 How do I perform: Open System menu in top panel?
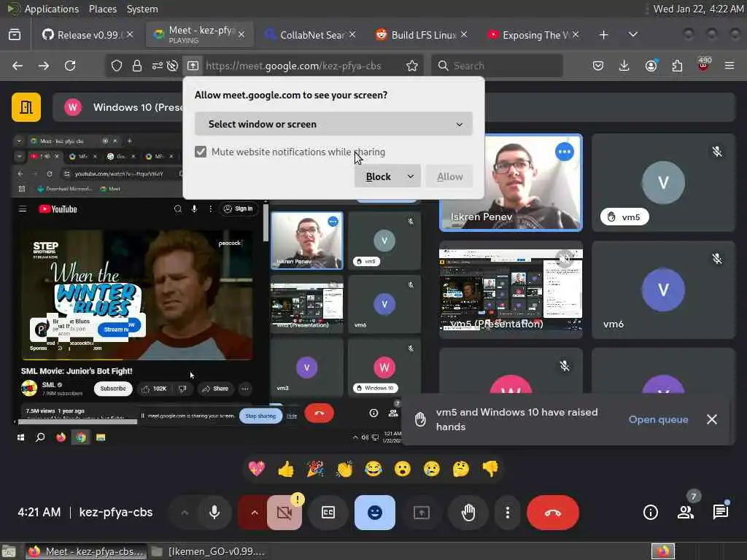142,9
